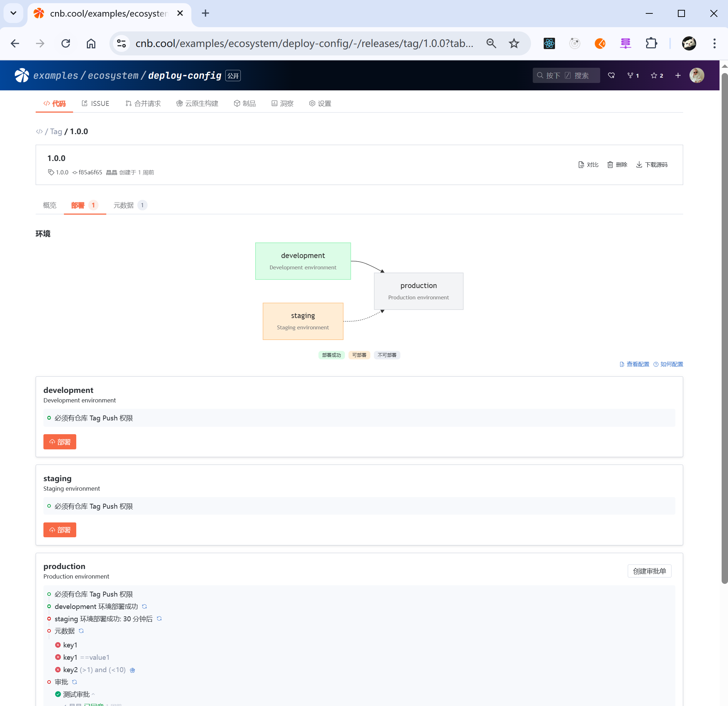Image resolution: width=728 pixels, height=706 pixels.
Task: Refresh the 元数据 condition
Action: click(x=81, y=631)
